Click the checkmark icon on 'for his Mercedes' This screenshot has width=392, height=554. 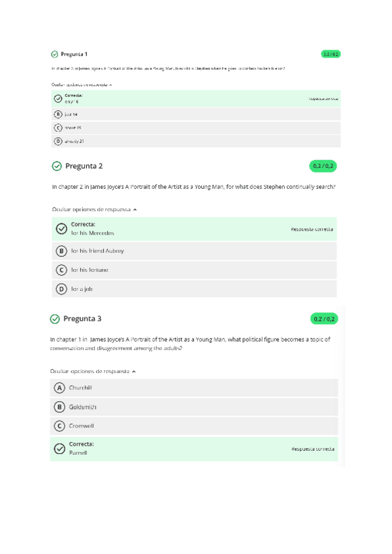pyautogui.click(x=62, y=229)
